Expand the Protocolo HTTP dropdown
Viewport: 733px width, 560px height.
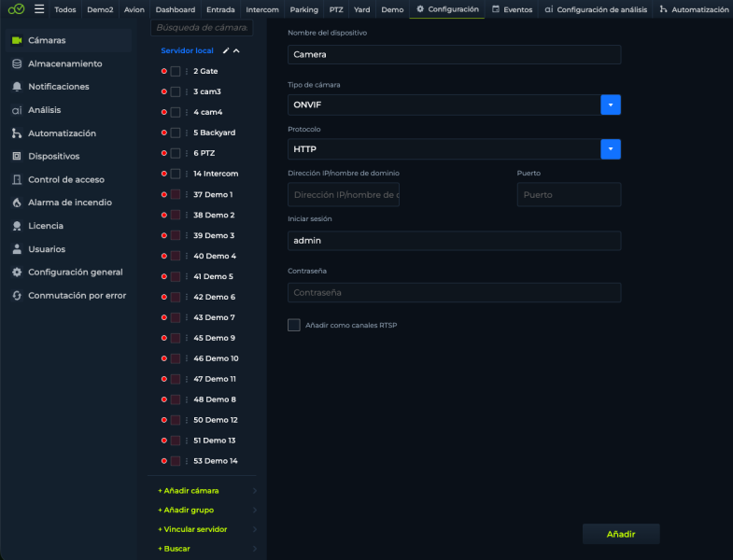coord(611,149)
